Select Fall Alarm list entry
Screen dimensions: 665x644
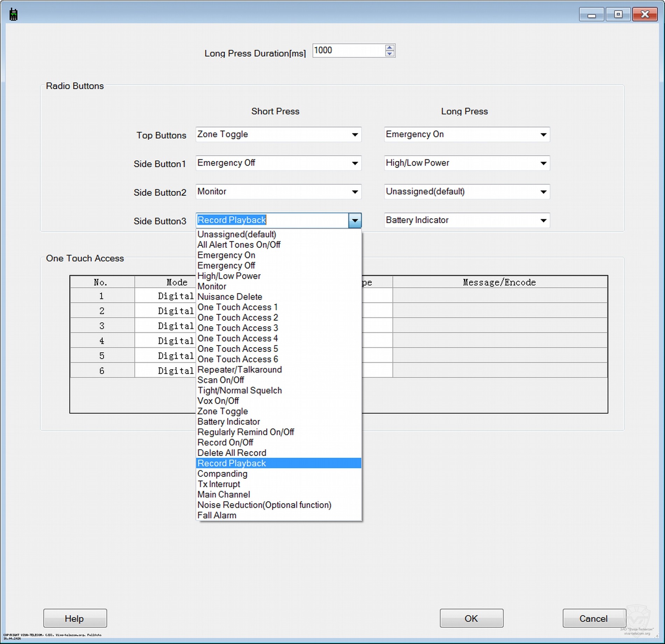pyautogui.click(x=217, y=515)
